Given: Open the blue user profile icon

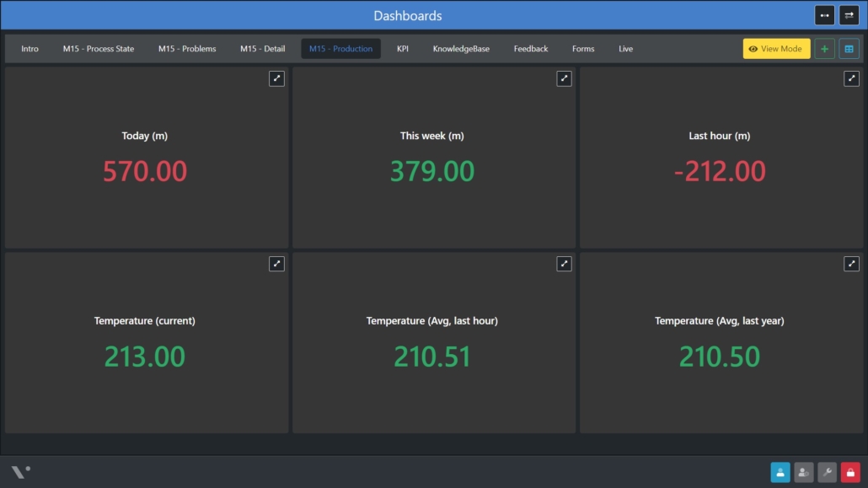Looking at the screenshot, I should click(x=780, y=473).
